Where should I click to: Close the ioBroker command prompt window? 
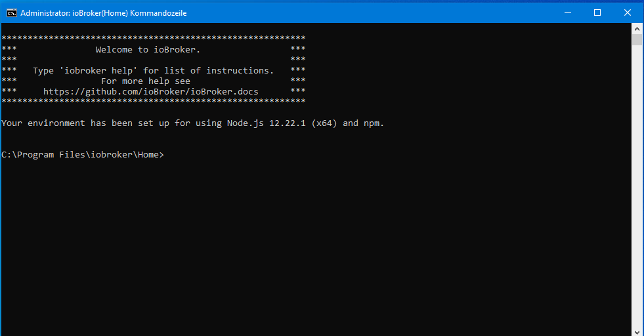point(628,12)
